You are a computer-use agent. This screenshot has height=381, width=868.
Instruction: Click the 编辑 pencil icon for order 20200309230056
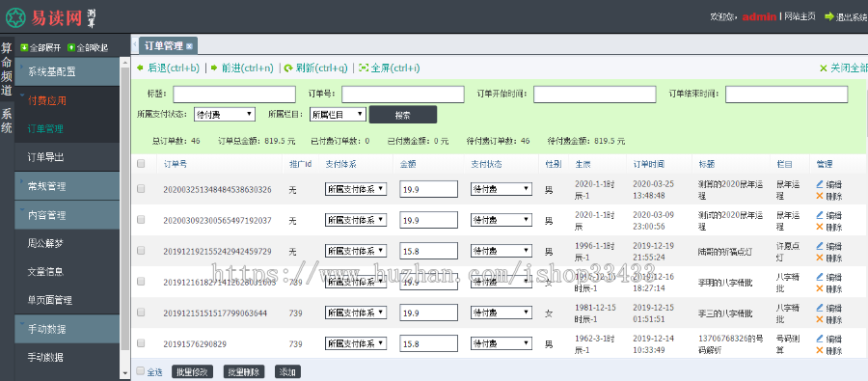click(x=819, y=215)
